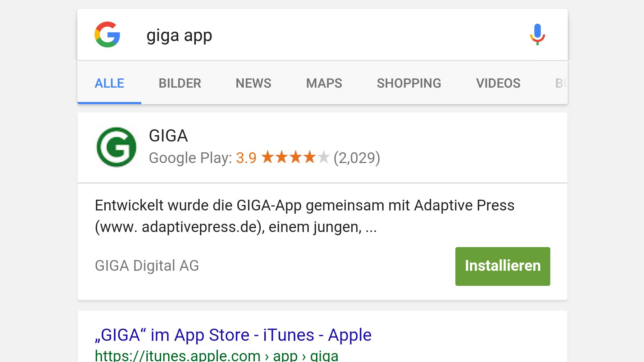Switch to the MAPS tab
Screen dimensions: 644x362
point(324,83)
